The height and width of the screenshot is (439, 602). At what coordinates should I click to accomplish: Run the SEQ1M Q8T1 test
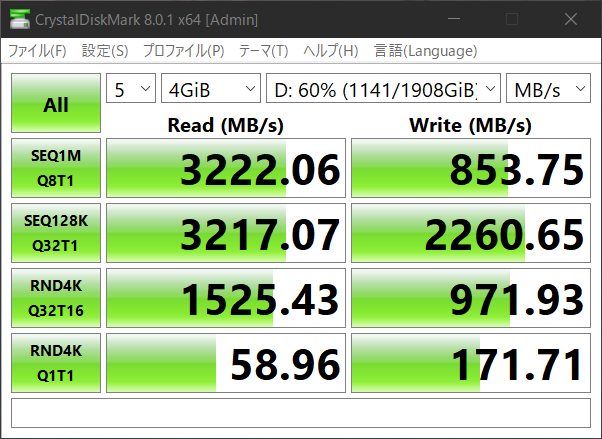coord(56,168)
